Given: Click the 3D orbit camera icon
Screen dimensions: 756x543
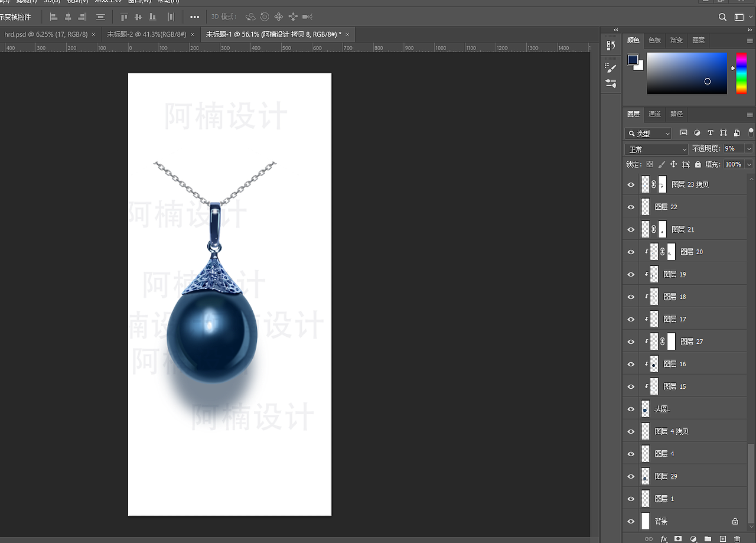Looking at the screenshot, I should [250, 17].
